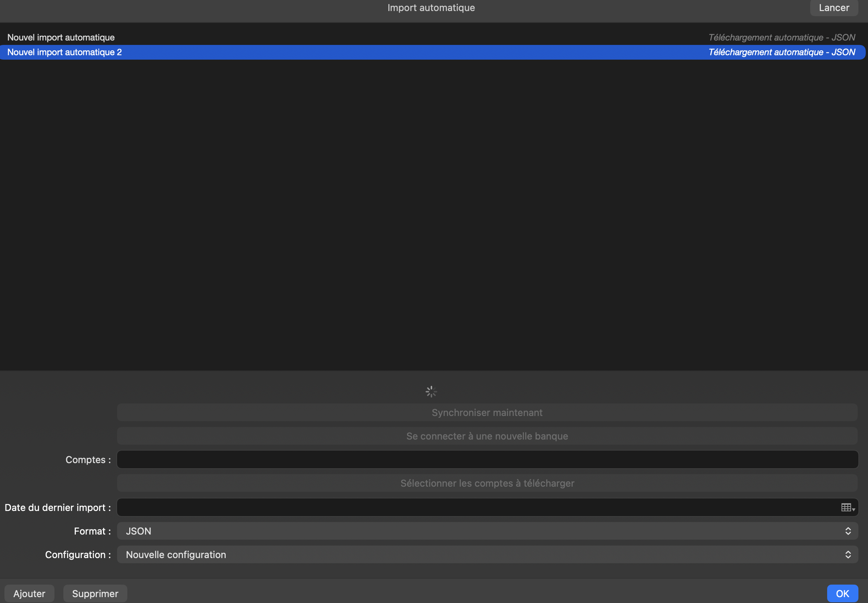This screenshot has height=603, width=868.
Task: Click Sélectionner les comptes à télécharger
Action: point(487,483)
